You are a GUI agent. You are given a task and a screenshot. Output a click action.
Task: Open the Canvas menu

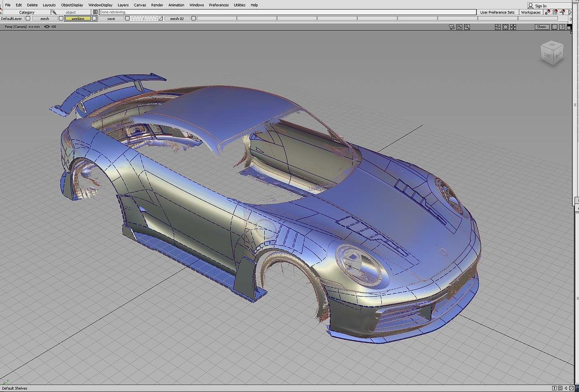tap(140, 5)
